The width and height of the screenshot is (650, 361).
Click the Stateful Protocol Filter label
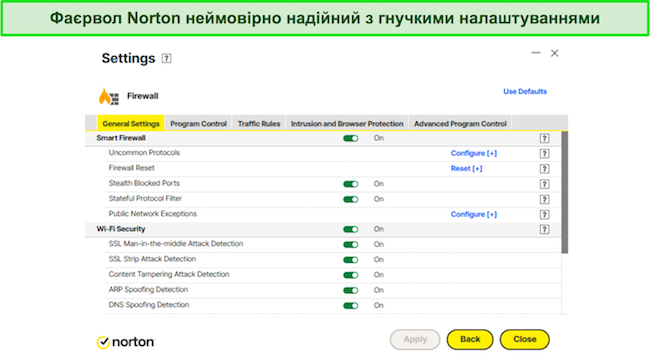click(x=145, y=199)
